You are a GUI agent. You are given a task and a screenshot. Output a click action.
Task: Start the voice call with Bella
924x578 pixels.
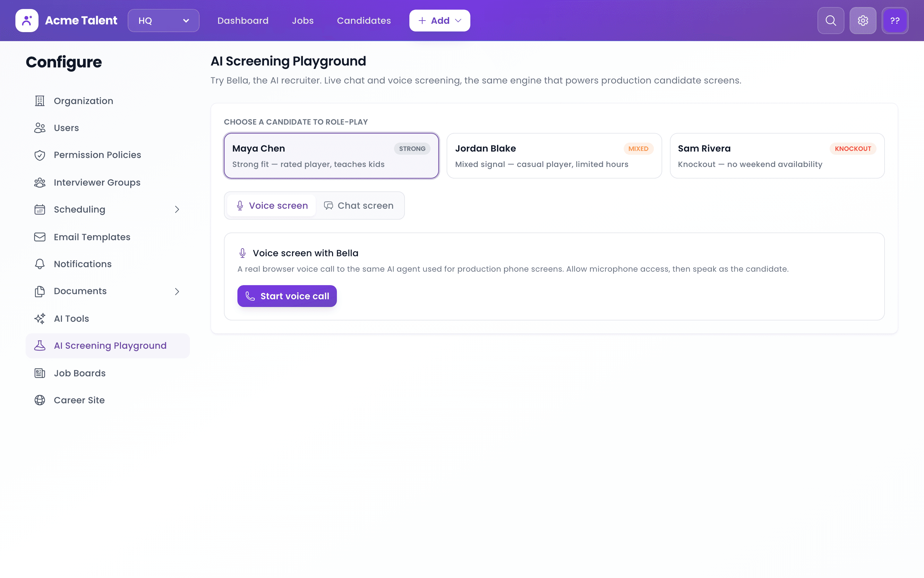point(287,296)
